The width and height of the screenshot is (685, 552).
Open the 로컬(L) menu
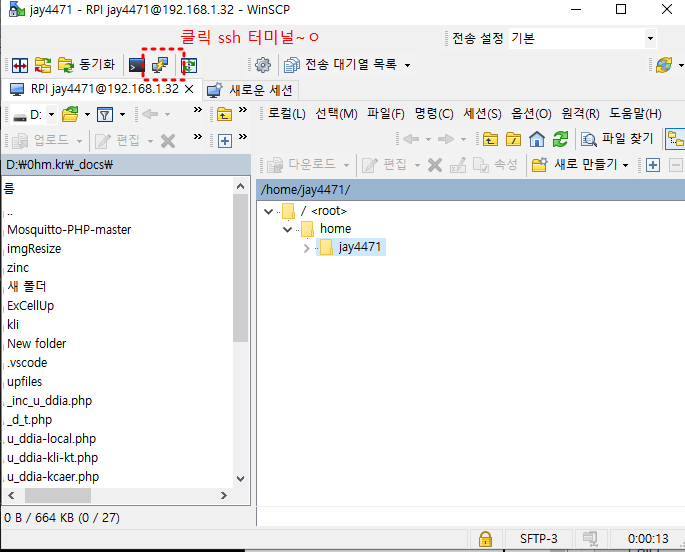click(x=287, y=114)
